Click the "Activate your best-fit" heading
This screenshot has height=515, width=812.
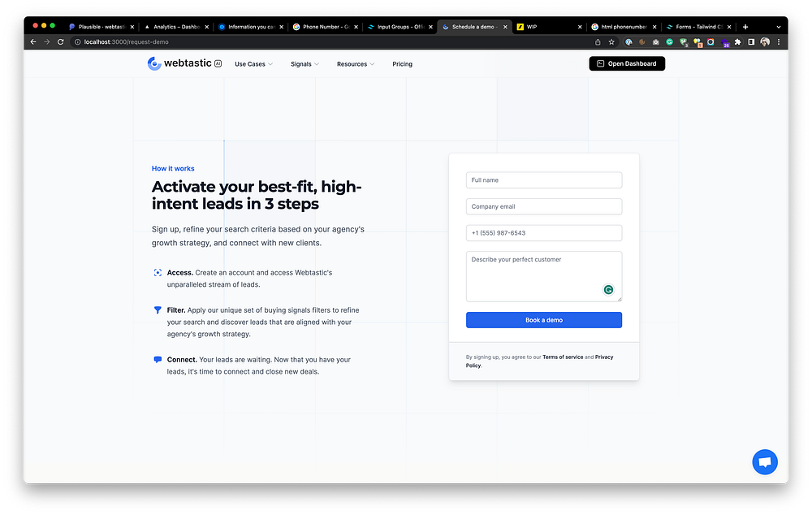coord(257,195)
